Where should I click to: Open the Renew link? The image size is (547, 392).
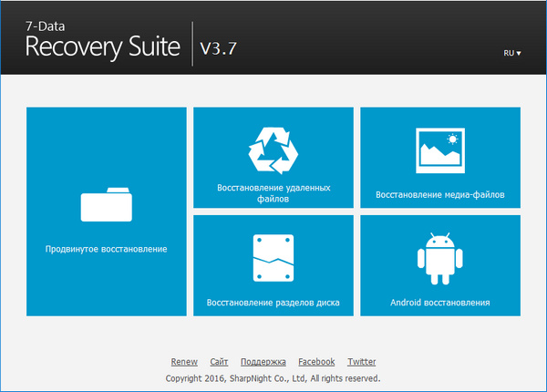(184, 362)
